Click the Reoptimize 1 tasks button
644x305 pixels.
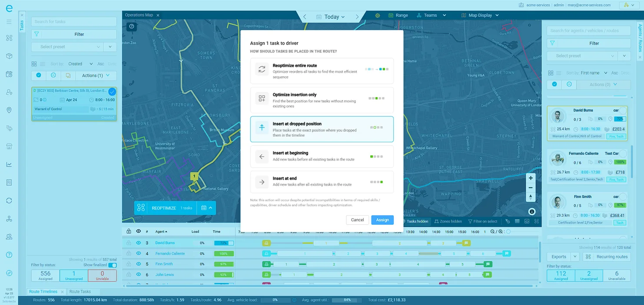[165, 208]
